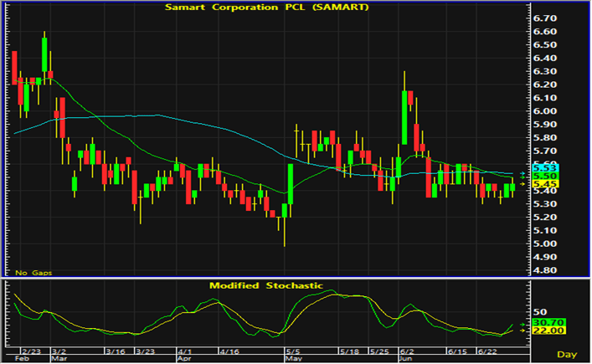Click the 6/2 date marker
Viewport: 592px width, 364px height.
click(408, 351)
